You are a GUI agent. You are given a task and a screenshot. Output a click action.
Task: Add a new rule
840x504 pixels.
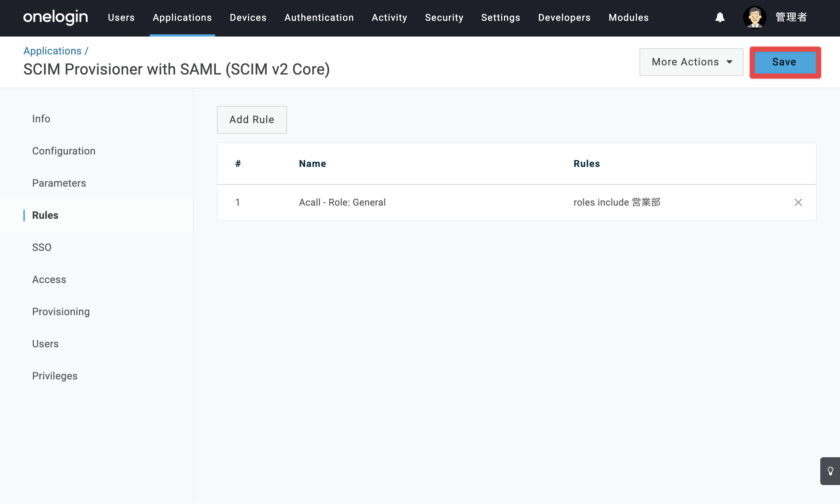(x=252, y=120)
